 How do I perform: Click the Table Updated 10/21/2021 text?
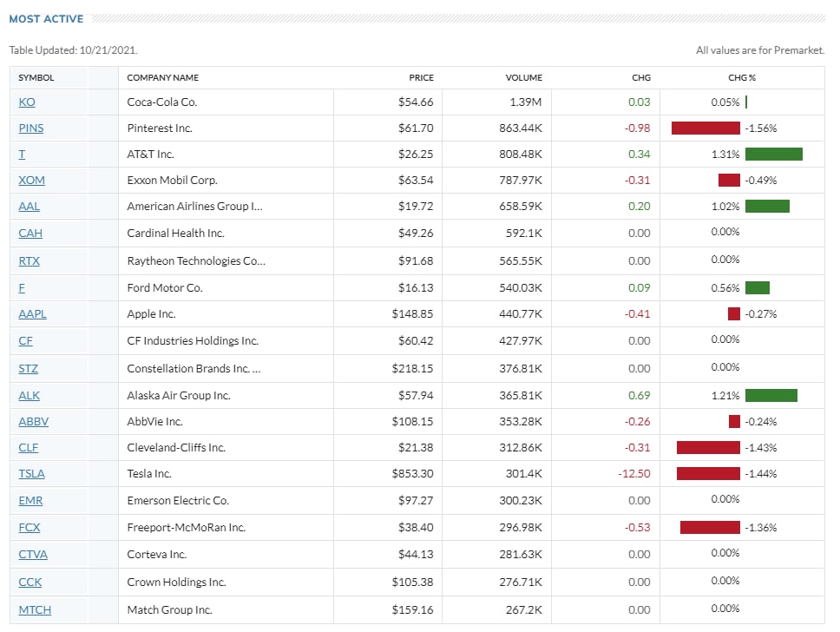pos(74,49)
